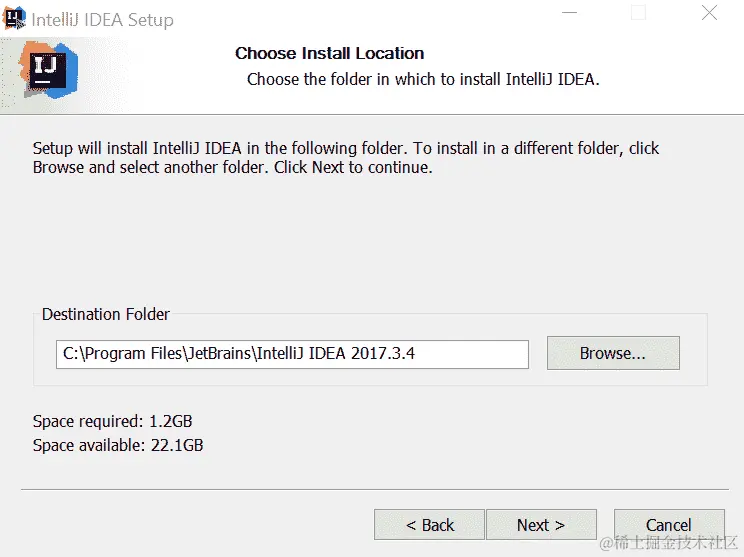Click the 'Space required: 1.2GB' text
Viewport: 744px width, 557px height.
tap(112, 421)
